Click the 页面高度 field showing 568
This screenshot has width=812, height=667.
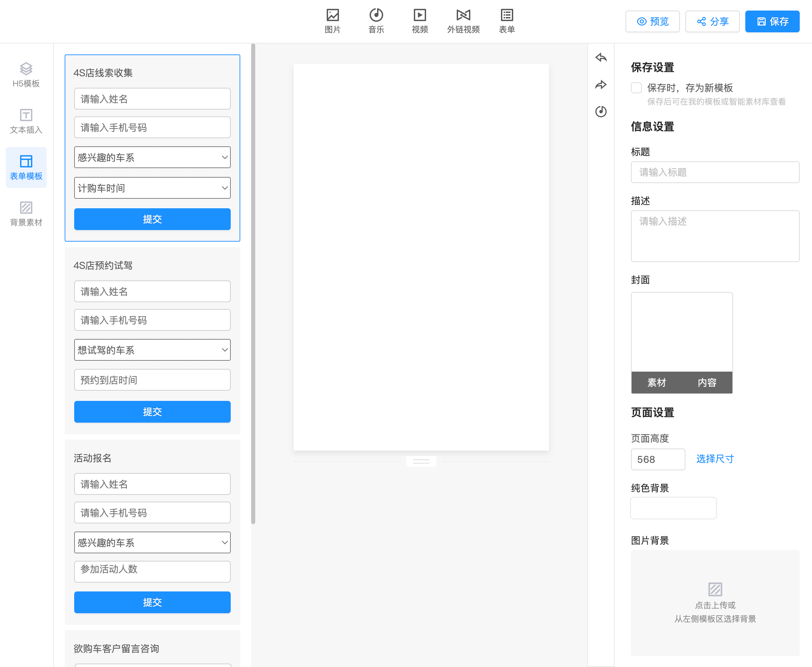click(x=657, y=459)
